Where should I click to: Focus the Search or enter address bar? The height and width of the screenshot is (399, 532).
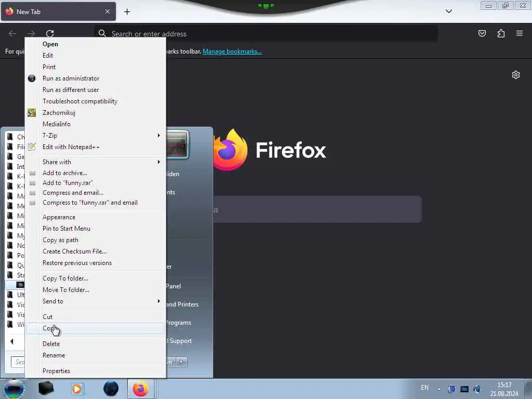(x=265, y=34)
